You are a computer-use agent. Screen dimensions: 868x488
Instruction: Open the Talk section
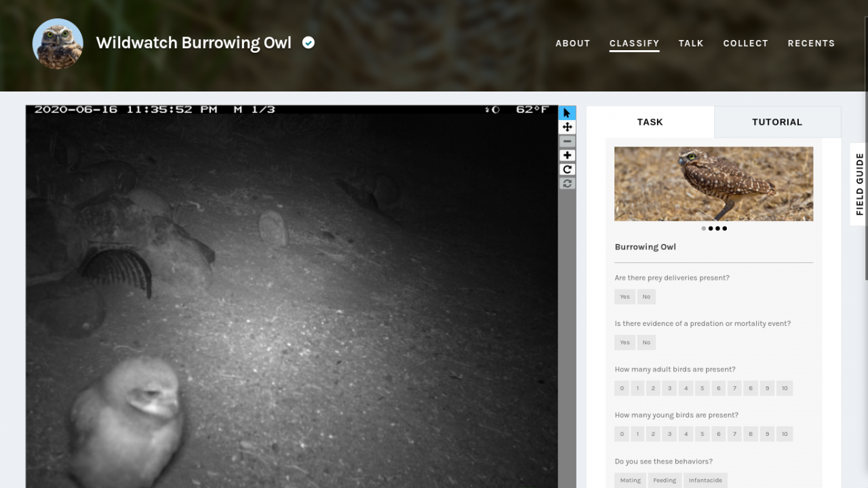click(691, 43)
